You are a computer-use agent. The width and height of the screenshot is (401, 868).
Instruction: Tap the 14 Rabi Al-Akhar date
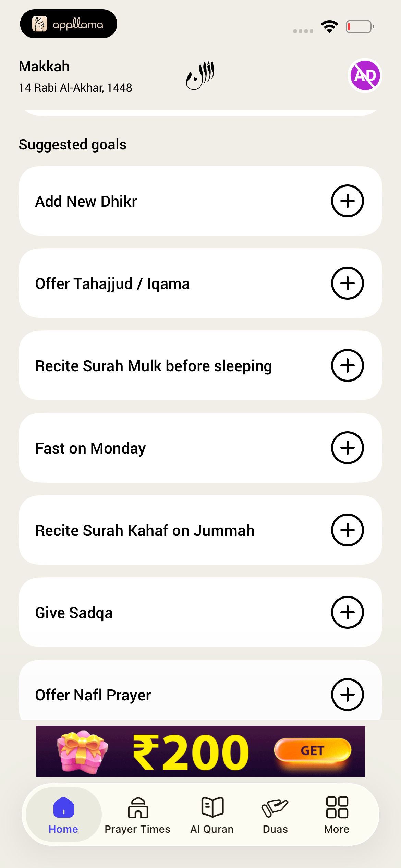[75, 88]
